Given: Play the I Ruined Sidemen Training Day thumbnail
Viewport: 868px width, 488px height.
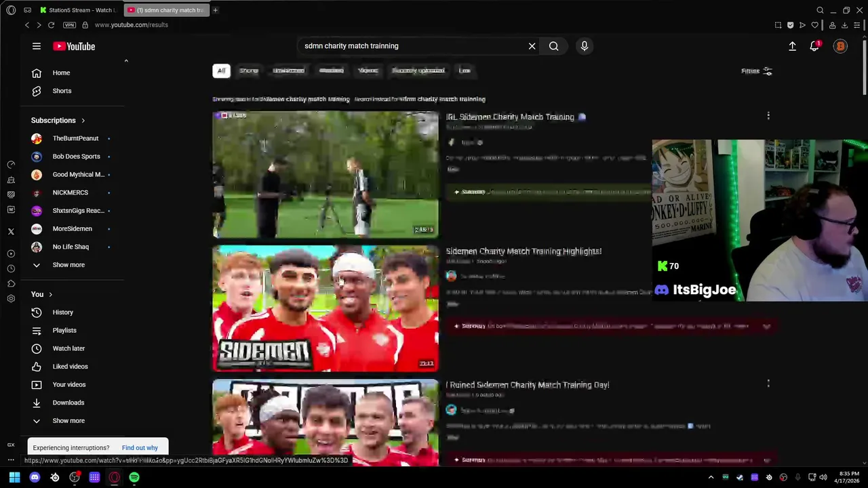Looking at the screenshot, I should point(325,422).
